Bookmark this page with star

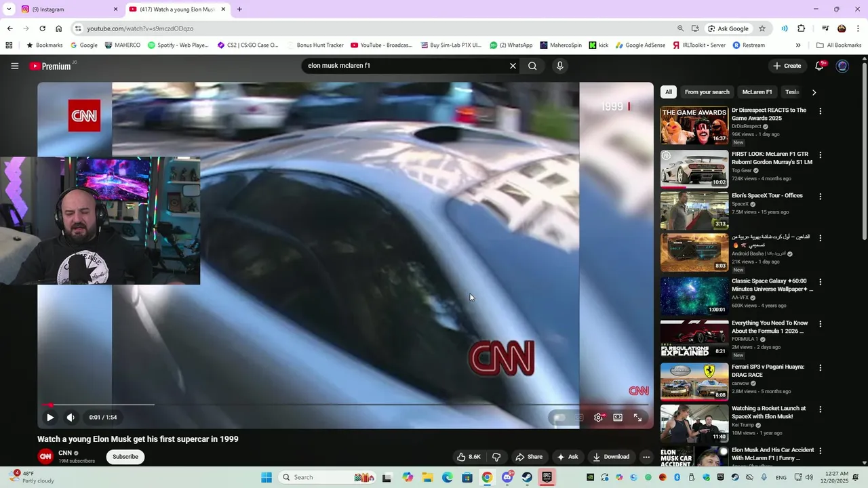762,28
